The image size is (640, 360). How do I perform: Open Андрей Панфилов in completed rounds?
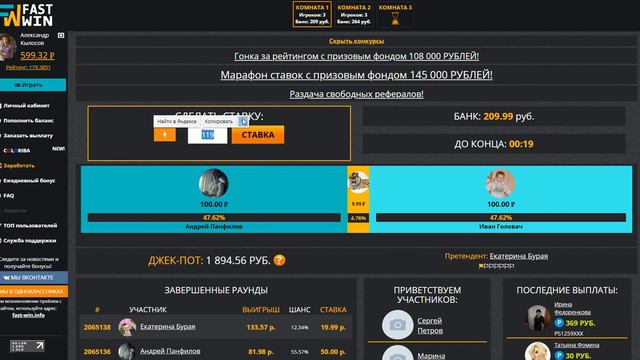(170, 351)
